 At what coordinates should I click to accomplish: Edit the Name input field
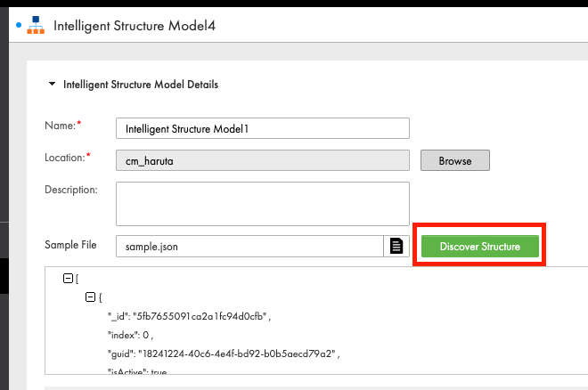click(263, 128)
